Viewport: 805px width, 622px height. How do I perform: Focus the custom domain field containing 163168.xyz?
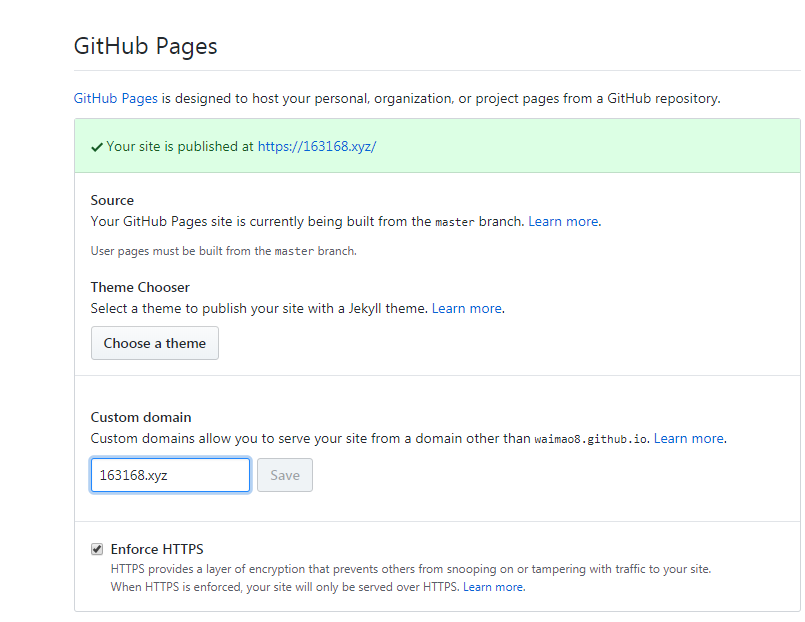(x=170, y=475)
